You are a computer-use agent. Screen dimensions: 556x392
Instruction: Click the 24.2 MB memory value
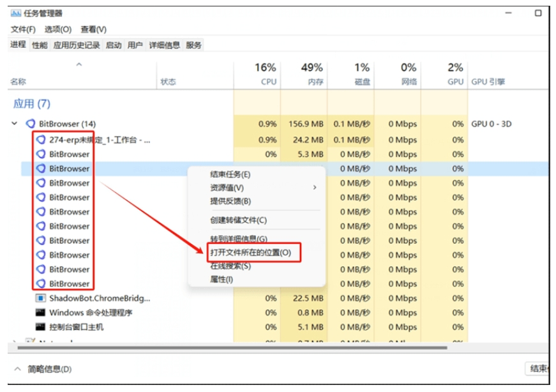pyautogui.click(x=308, y=140)
